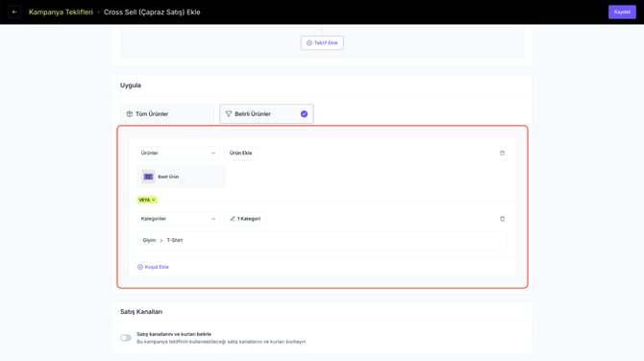
Task: Open the Ürünler condition dropdown
Action: tap(178, 153)
